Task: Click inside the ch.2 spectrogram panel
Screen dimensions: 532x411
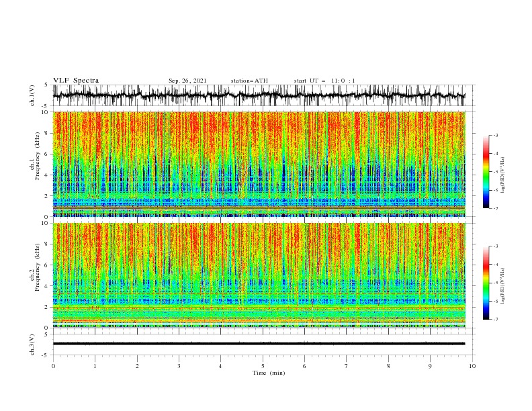Action: click(x=259, y=275)
